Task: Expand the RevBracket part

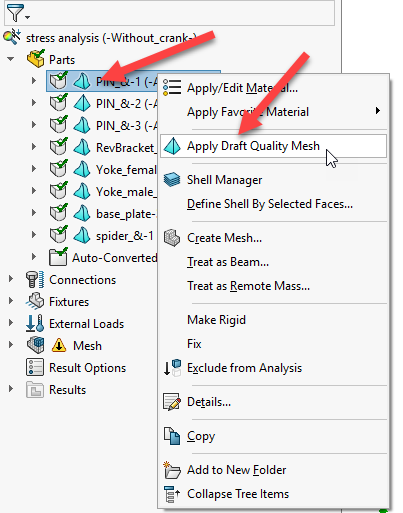Action: click(34, 147)
